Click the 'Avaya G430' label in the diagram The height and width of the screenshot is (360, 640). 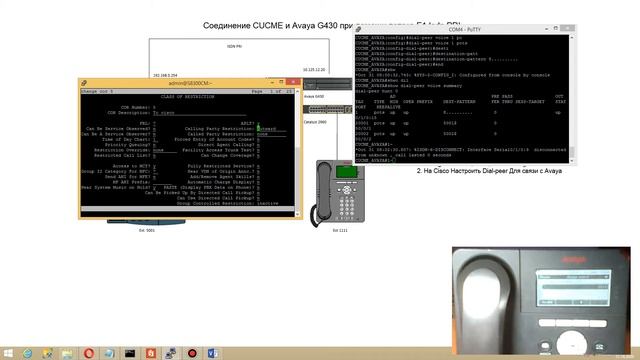314,96
